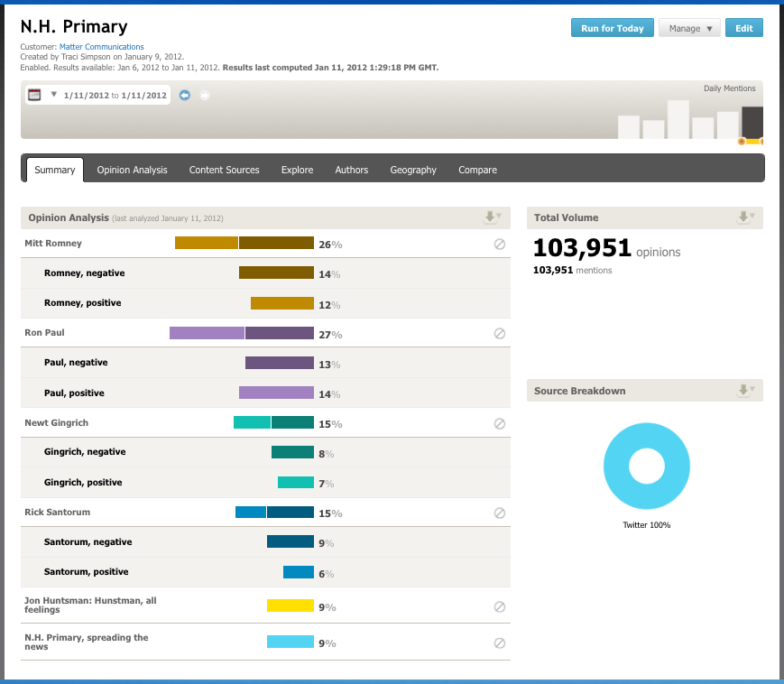Disable the Ron Paul category row

tap(500, 334)
